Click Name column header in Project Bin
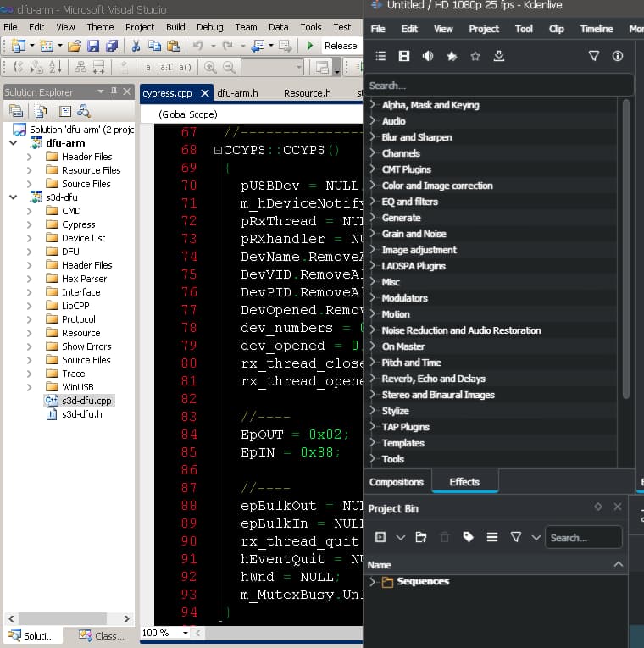Viewport: 644px width, 648px height. 496,565
